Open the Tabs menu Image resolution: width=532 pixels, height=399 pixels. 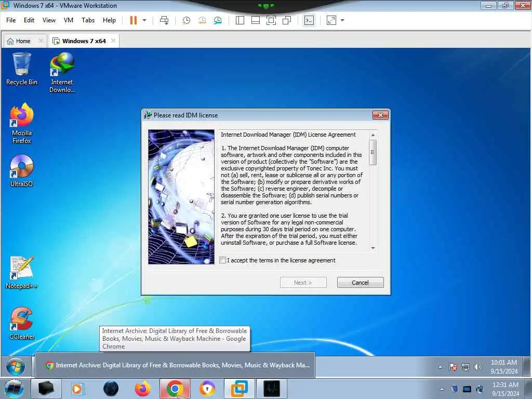tap(88, 20)
